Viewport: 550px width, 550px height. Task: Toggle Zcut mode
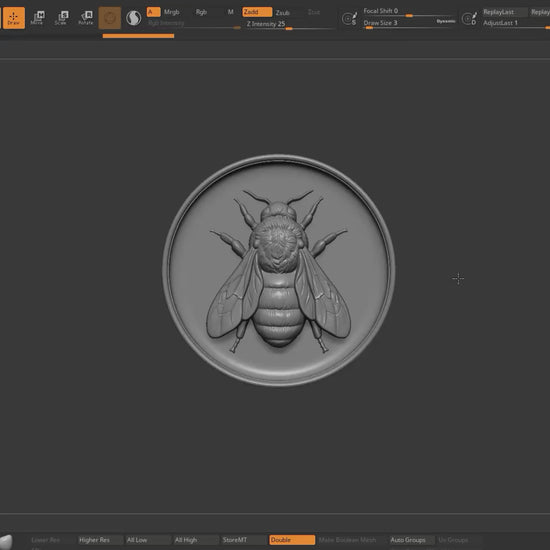click(314, 12)
